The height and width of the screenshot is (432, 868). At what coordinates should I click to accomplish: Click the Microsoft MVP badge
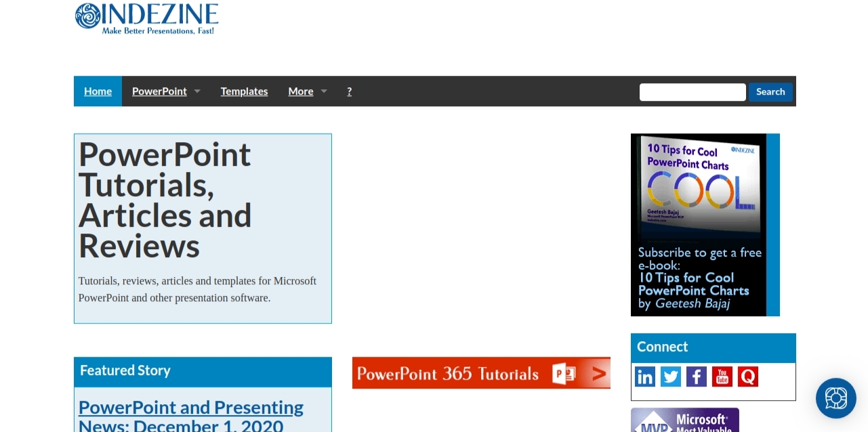tap(685, 420)
